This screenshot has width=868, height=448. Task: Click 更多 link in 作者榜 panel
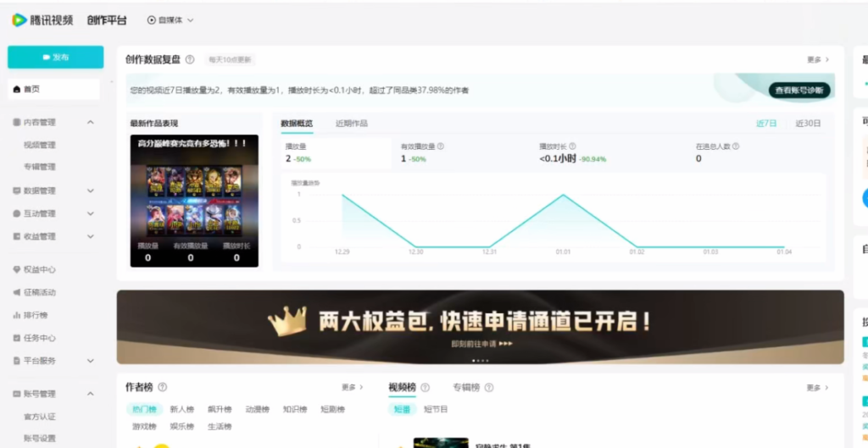tap(352, 388)
